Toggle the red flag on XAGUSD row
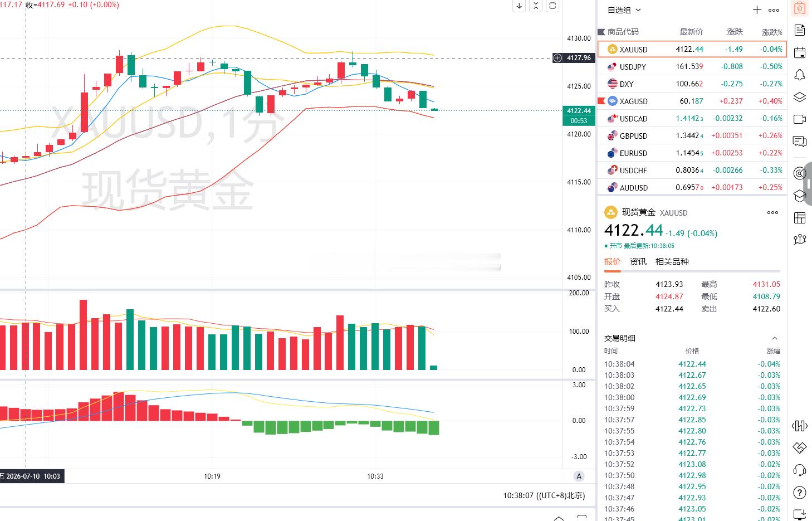This screenshot has width=812, height=521. click(601, 101)
